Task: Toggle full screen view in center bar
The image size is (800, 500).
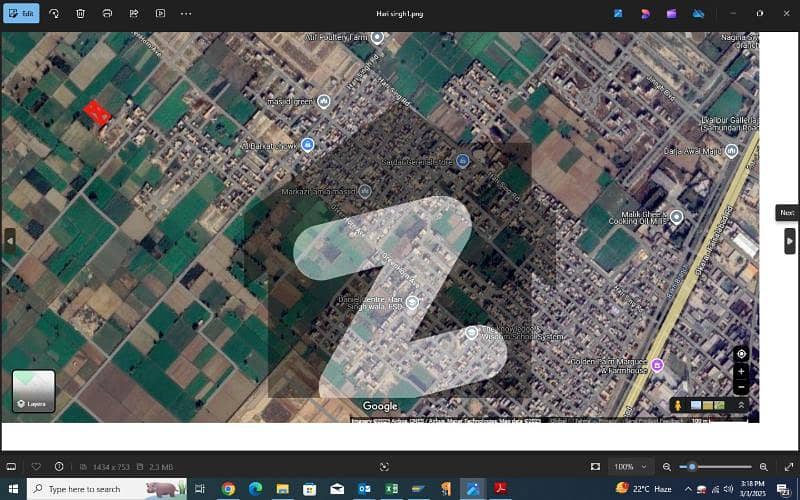Action: pyautogui.click(x=384, y=467)
